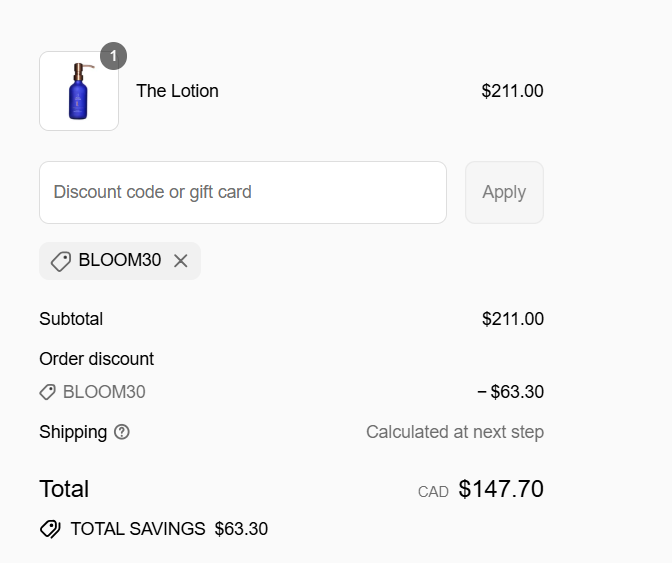The width and height of the screenshot is (672, 563).
Task: Focus the Discount code or gift card field
Action: coord(243,192)
